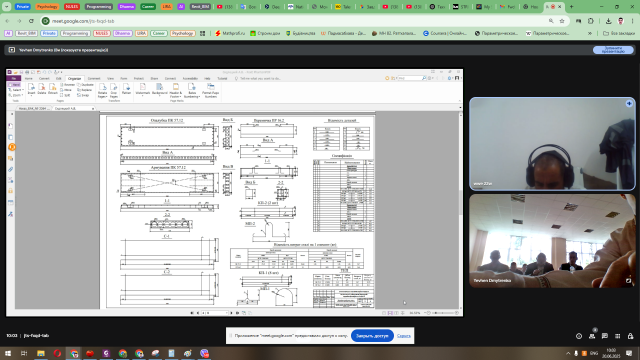Bookmark this page with the star icon
Screen dimensions: 640x360
562,21
